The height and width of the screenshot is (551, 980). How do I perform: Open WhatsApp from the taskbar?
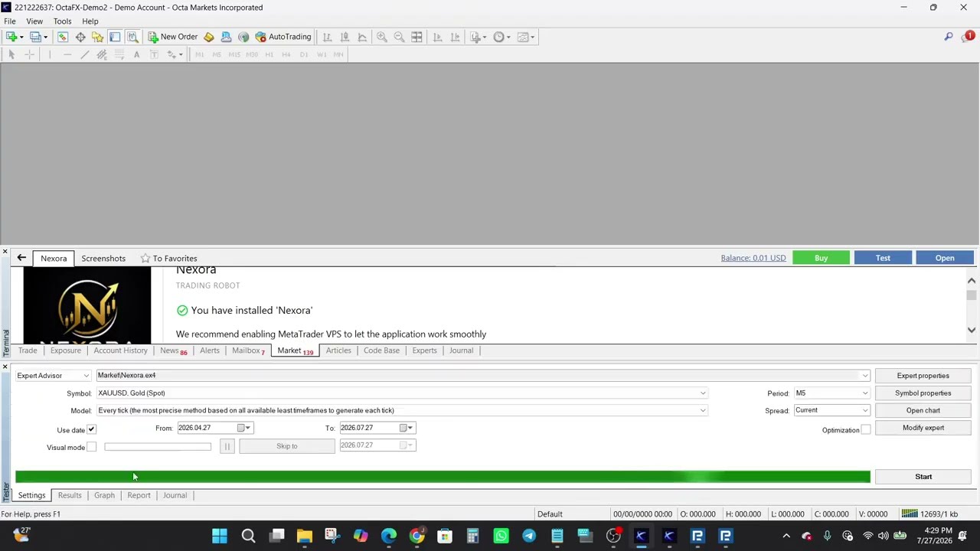point(501,536)
